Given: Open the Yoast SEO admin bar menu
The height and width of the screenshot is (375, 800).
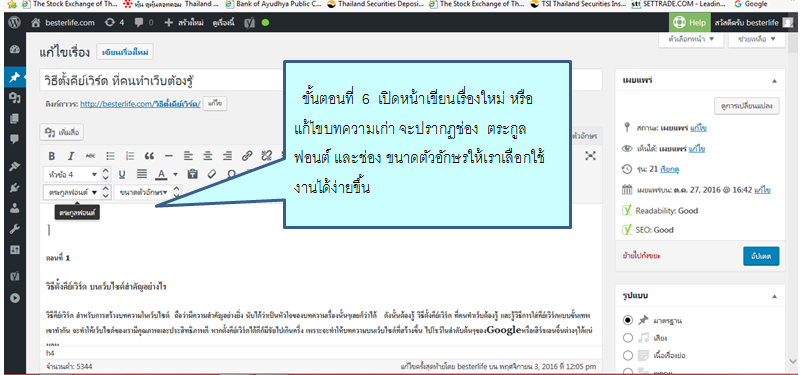Looking at the screenshot, I should [257, 23].
